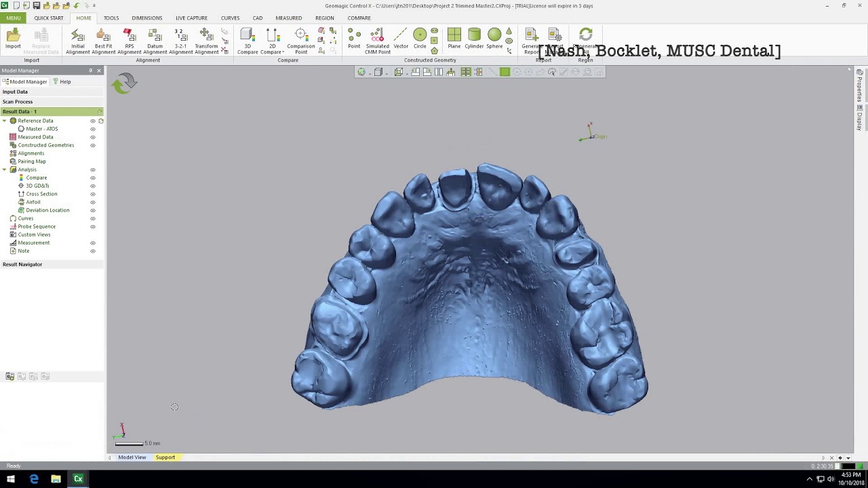Add a Comparison Point
This screenshot has height=488, width=868.
(300, 41)
